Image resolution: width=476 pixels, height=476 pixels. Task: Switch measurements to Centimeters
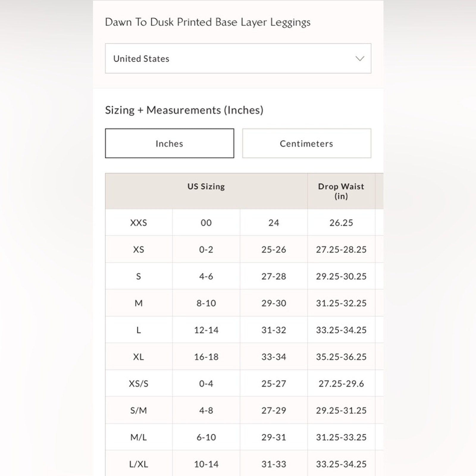pos(306,143)
